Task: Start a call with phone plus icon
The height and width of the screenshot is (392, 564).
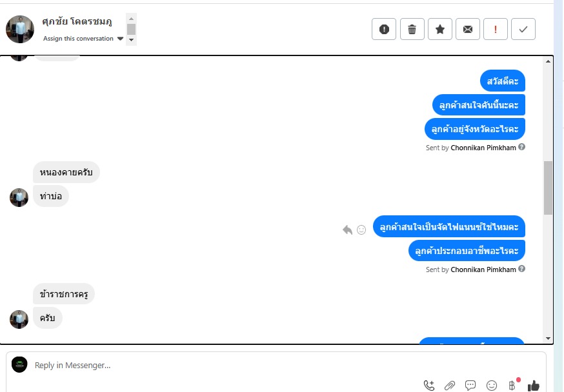Action: point(428,386)
